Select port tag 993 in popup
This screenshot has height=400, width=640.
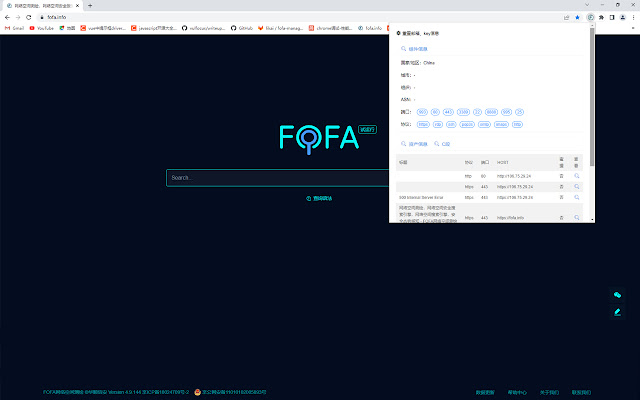[422, 112]
